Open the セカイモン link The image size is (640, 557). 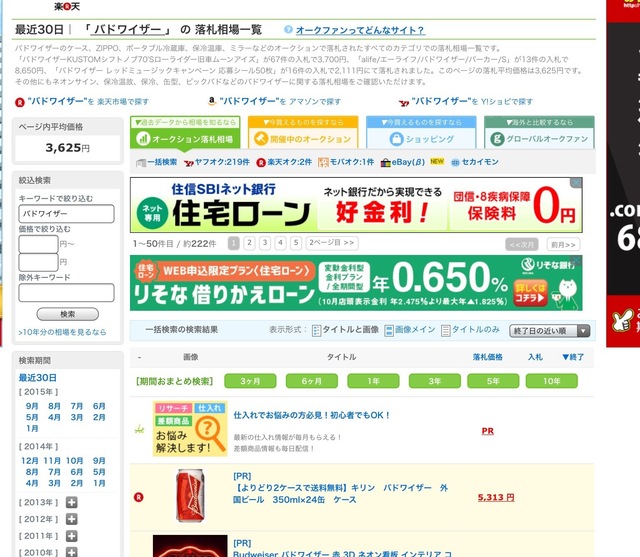click(480, 162)
